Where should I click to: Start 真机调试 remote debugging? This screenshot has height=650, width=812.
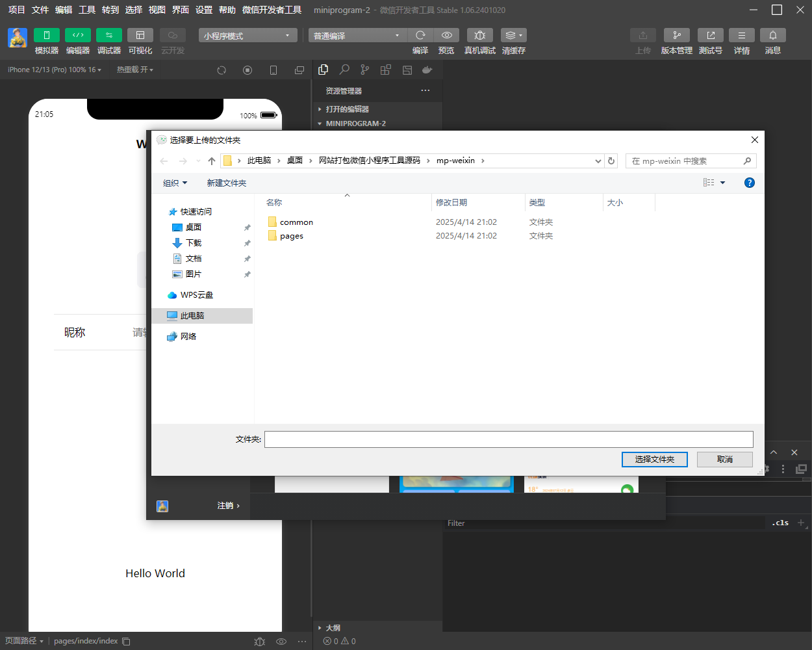click(480, 35)
